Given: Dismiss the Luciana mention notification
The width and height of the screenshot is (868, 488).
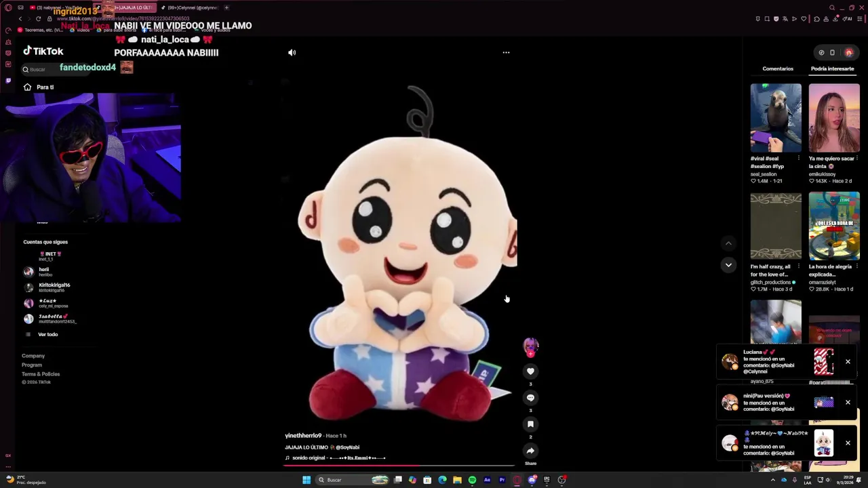Looking at the screenshot, I should 848,362.
